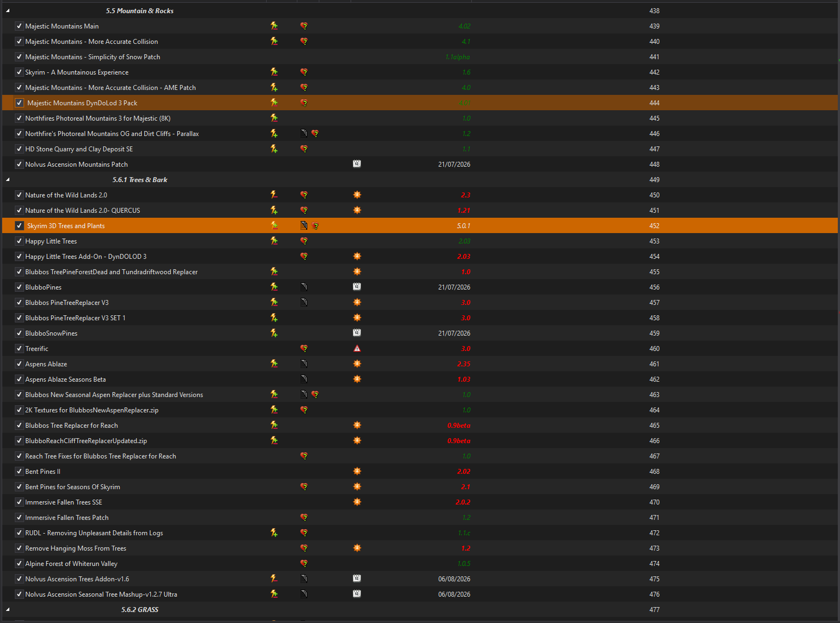Click version 2.35 of Aspens Ablaze
Screen dimensions: 840x623
coord(464,364)
